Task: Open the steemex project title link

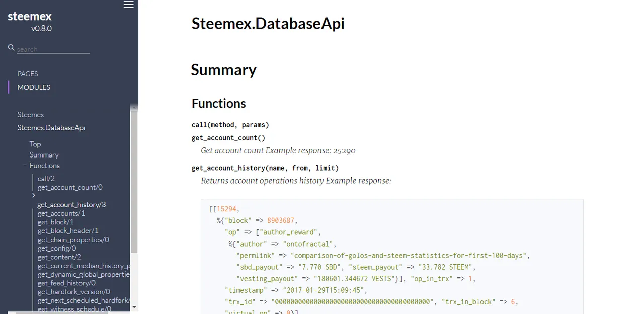Action: (30, 17)
